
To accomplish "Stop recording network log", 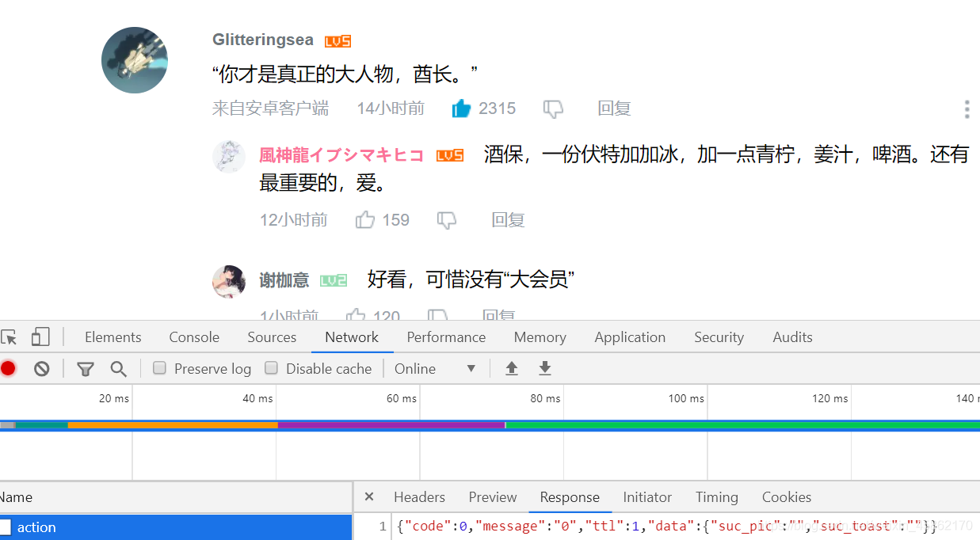I will 8,368.
